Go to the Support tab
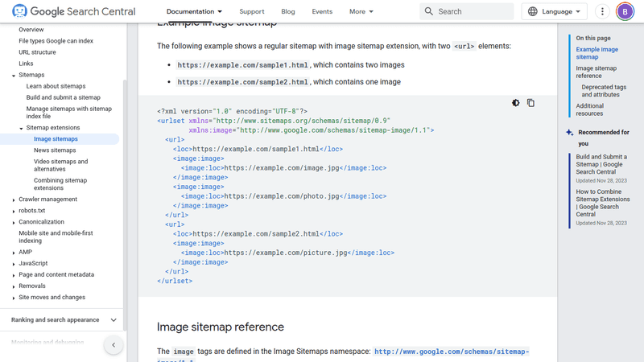644x362 pixels. [x=252, y=12]
